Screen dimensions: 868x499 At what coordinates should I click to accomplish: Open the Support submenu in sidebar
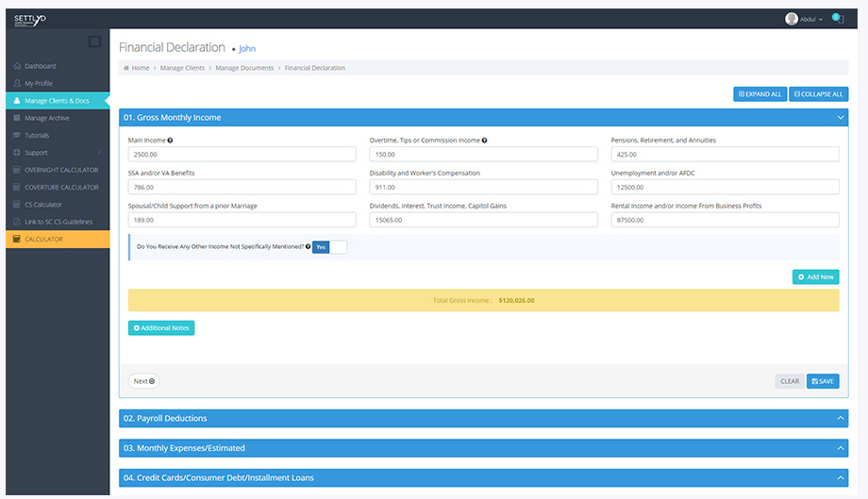57,153
